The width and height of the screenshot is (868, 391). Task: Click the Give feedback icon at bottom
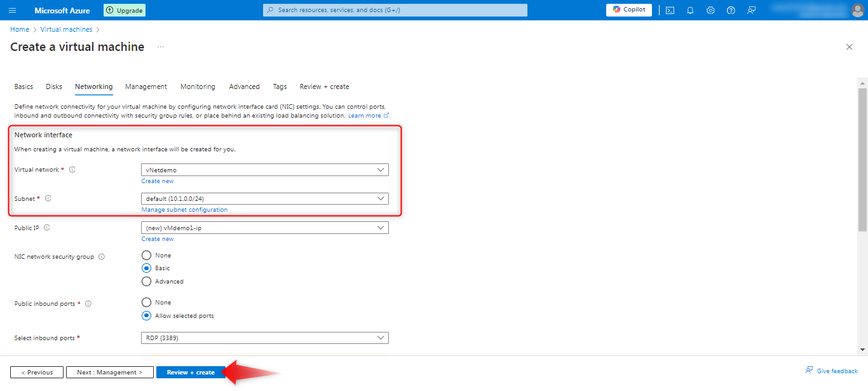tap(810, 371)
